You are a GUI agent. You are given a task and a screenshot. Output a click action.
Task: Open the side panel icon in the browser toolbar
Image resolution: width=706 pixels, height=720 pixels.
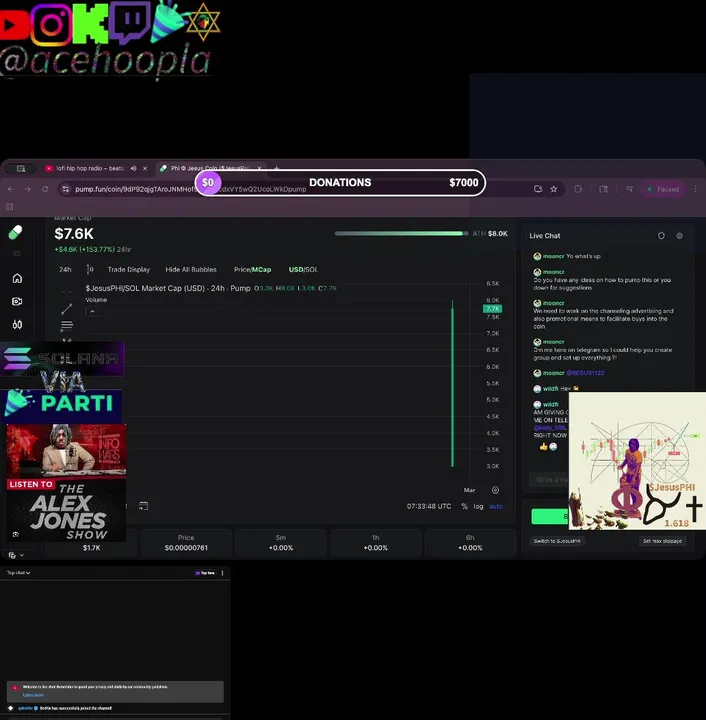click(x=604, y=189)
